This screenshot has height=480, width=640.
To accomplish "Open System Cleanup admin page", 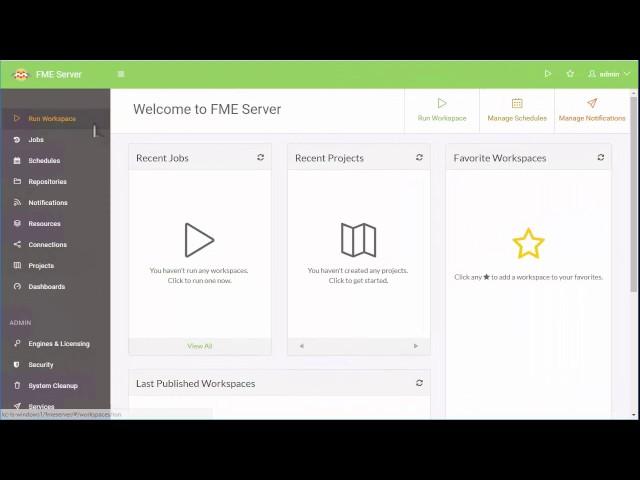I will (x=55, y=386).
